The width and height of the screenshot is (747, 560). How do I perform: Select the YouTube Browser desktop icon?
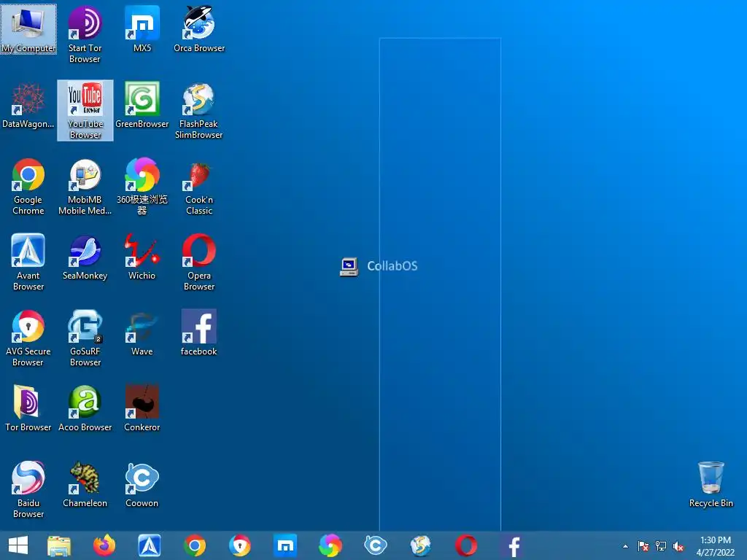tap(85, 111)
